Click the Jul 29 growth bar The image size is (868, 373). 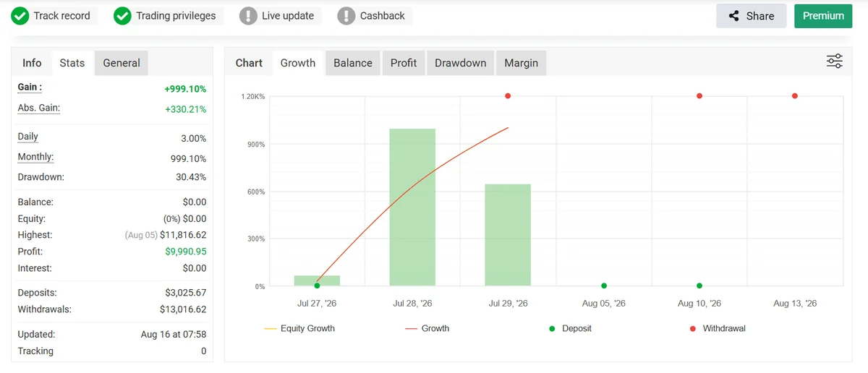pos(508,235)
